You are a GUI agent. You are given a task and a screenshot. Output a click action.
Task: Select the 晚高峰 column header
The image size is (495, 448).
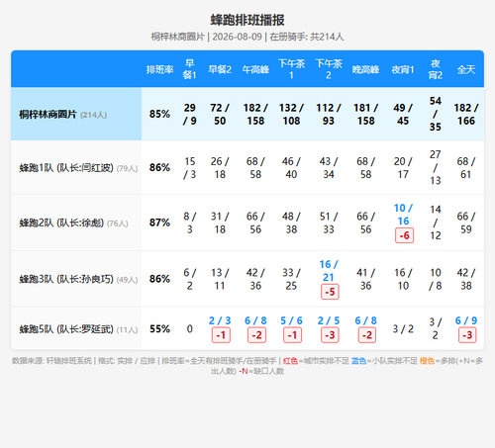coord(365,69)
